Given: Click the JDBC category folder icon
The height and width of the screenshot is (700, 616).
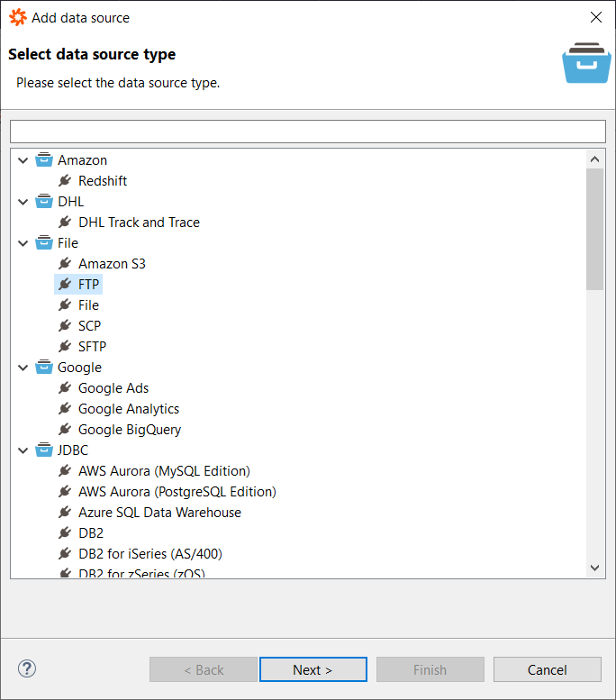Looking at the screenshot, I should click(x=44, y=450).
